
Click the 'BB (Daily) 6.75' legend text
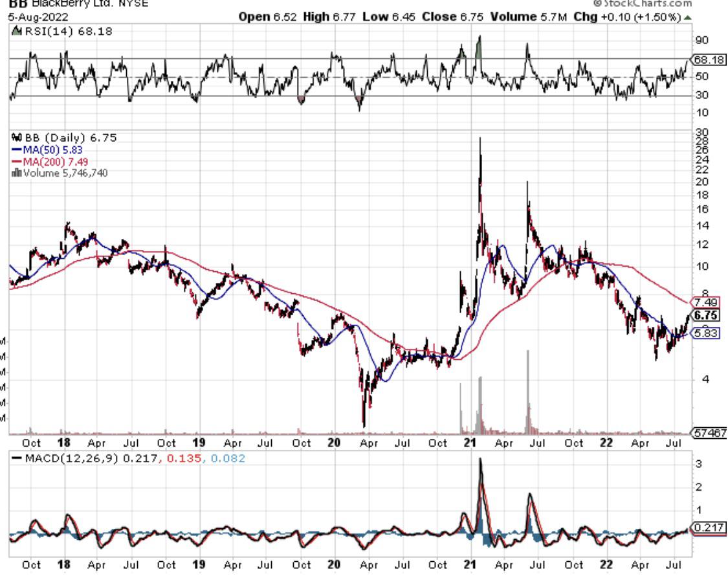(x=71, y=137)
